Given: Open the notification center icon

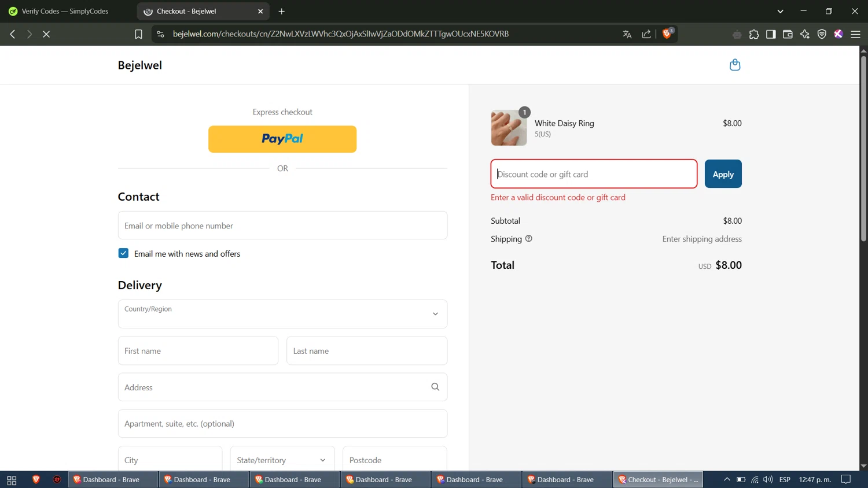Looking at the screenshot, I should [x=846, y=479].
